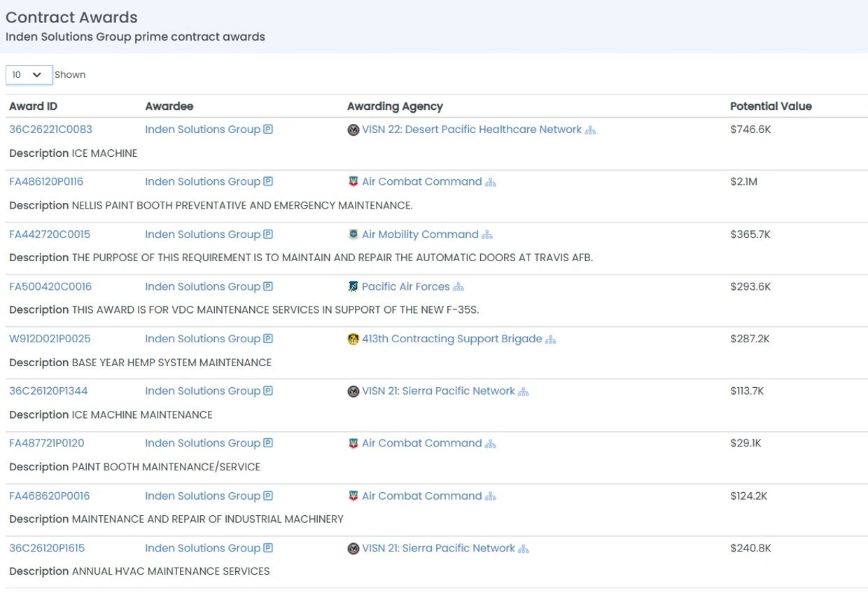This screenshot has height=602, width=868.
Task: Click the Potential Value column header
Action: pos(771,106)
